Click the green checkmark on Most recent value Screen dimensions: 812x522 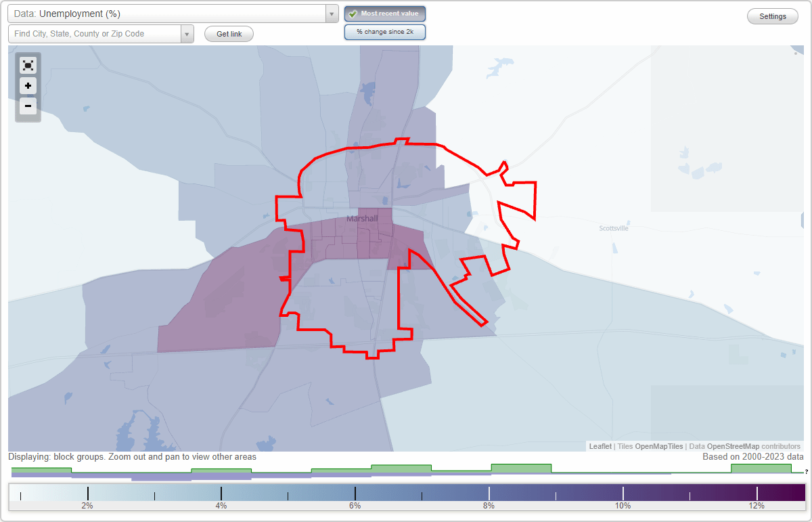tap(353, 13)
